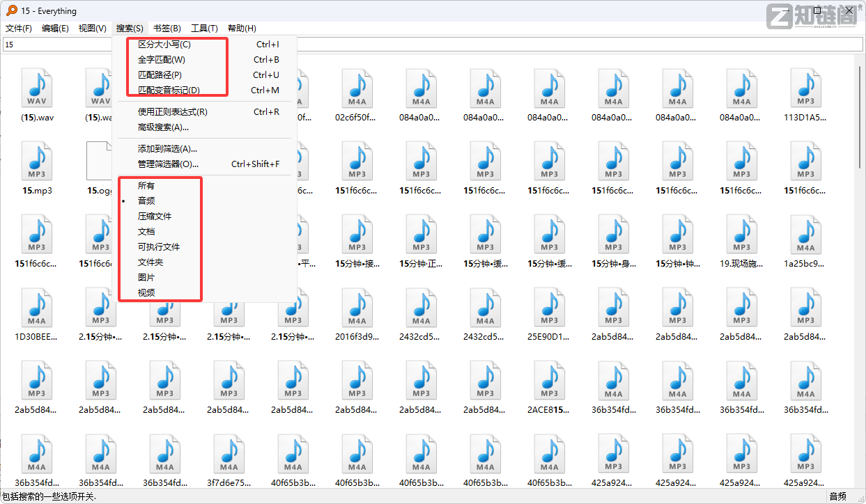This screenshot has width=866, height=504.
Task: Select the 视频 filter option
Action: (x=146, y=293)
